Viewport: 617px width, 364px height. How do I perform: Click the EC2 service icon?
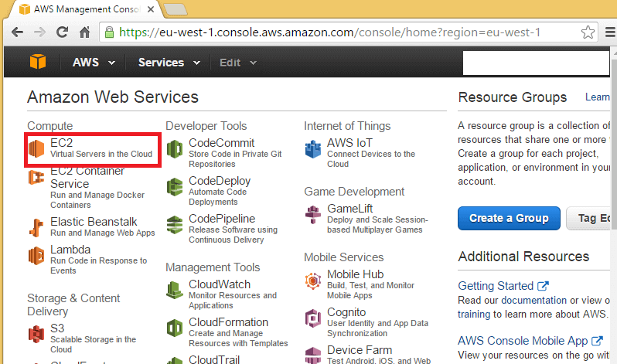click(x=36, y=148)
